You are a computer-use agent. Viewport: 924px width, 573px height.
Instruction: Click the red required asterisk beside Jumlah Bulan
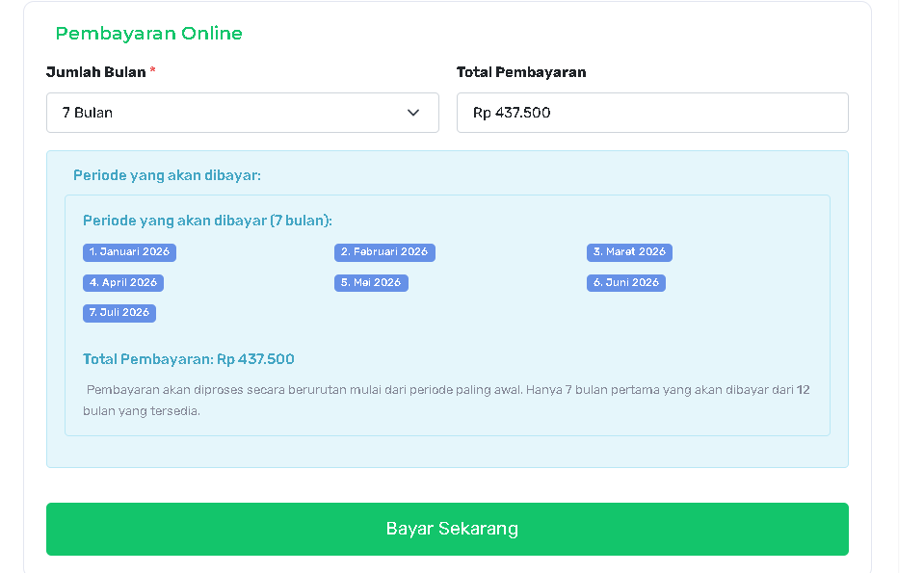point(153,72)
